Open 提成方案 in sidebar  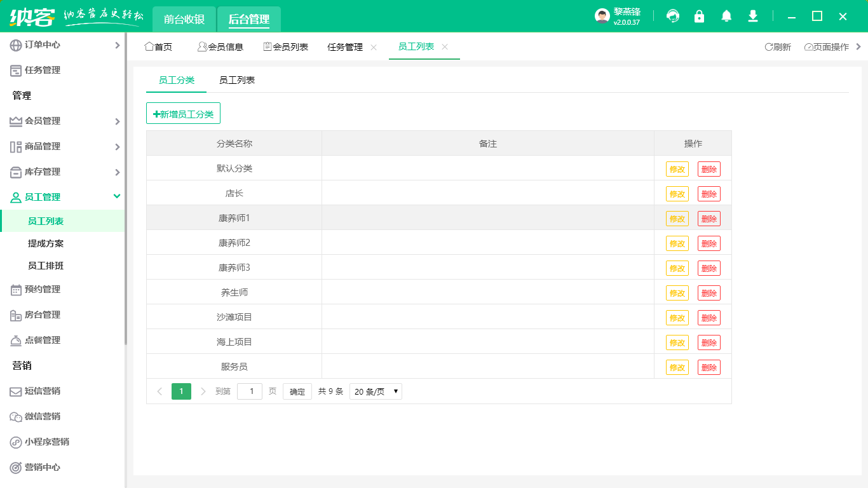point(46,243)
